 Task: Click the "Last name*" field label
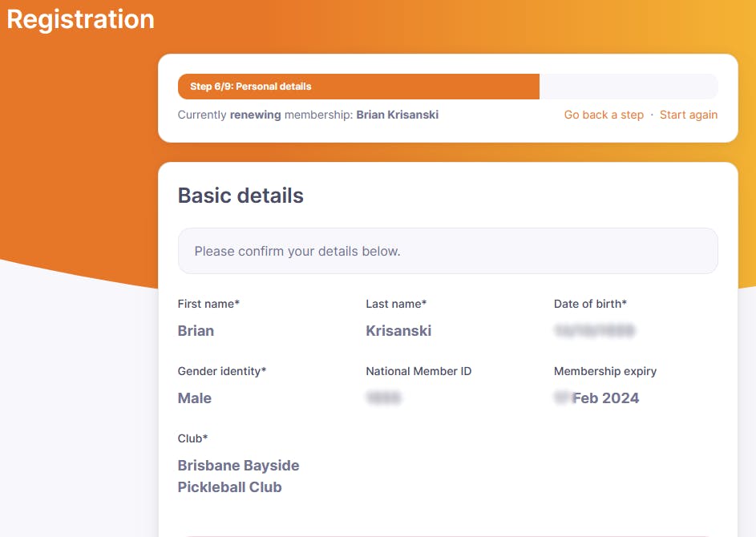396,304
